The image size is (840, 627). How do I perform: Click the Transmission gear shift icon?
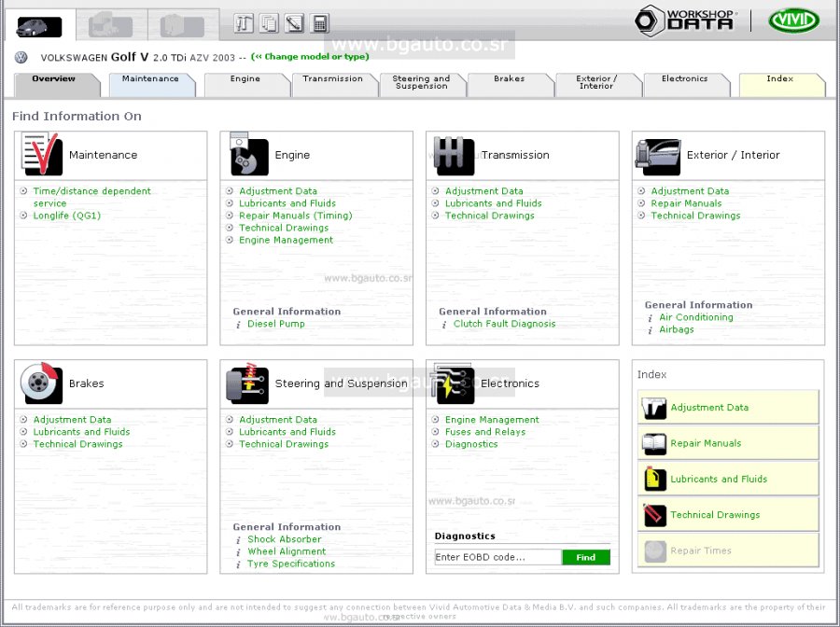pos(455,155)
